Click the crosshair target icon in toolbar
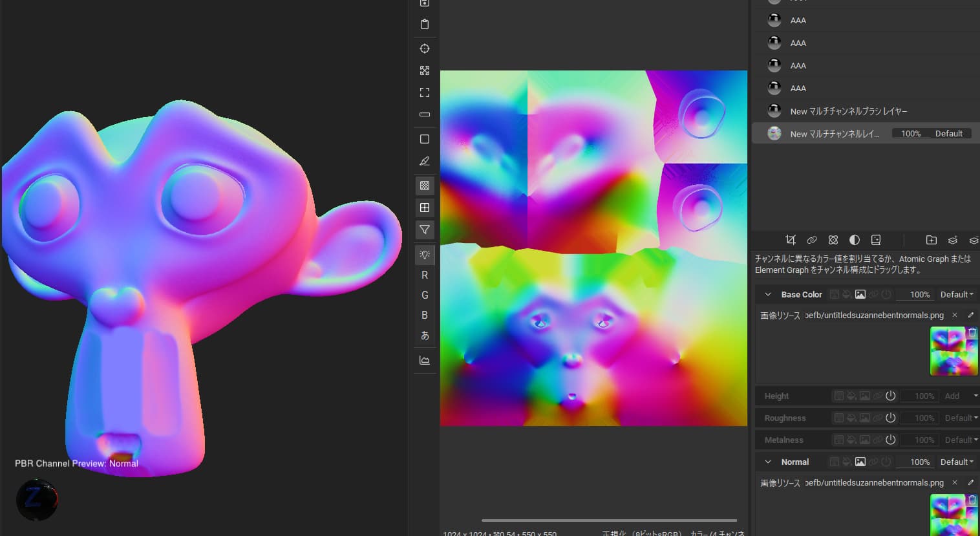Image resolution: width=980 pixels, height=536 pixels. (x=425, y=48)
